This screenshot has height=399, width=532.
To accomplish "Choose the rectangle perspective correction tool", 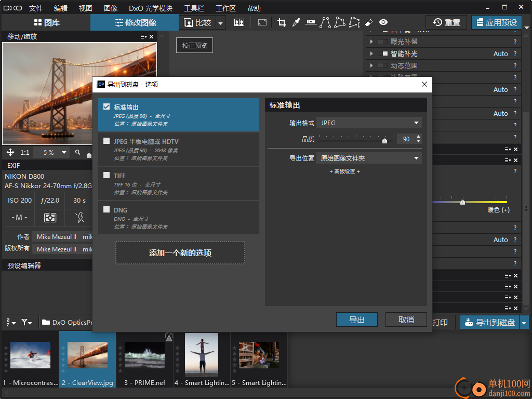I will 340,22.
